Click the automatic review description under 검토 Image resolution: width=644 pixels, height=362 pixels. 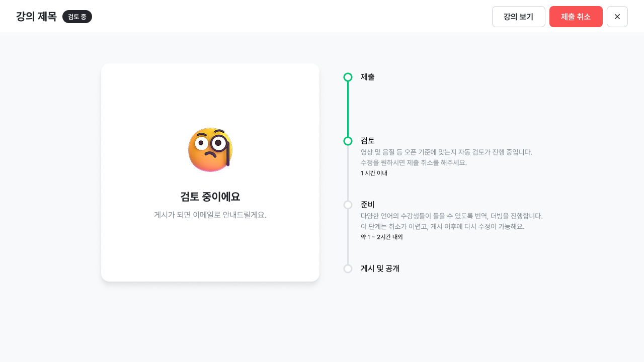point(446,152)
